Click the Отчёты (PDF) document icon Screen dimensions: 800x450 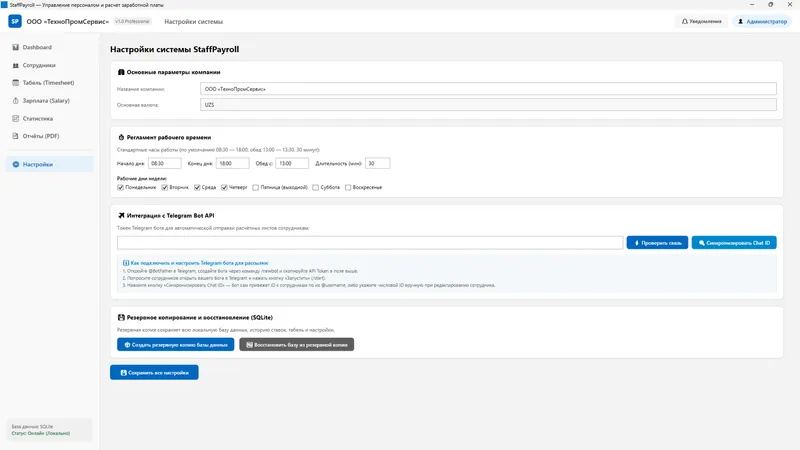tap(15, 136)
